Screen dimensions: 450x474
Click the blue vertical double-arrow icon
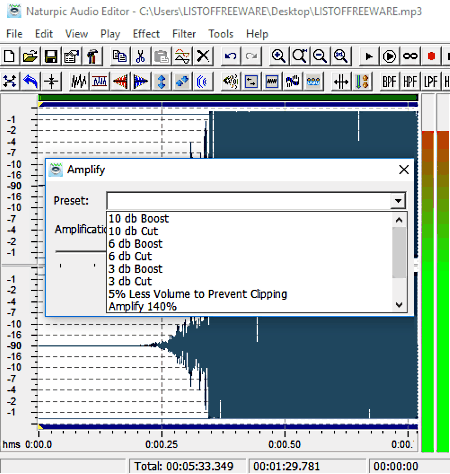(x=161, y=81)
